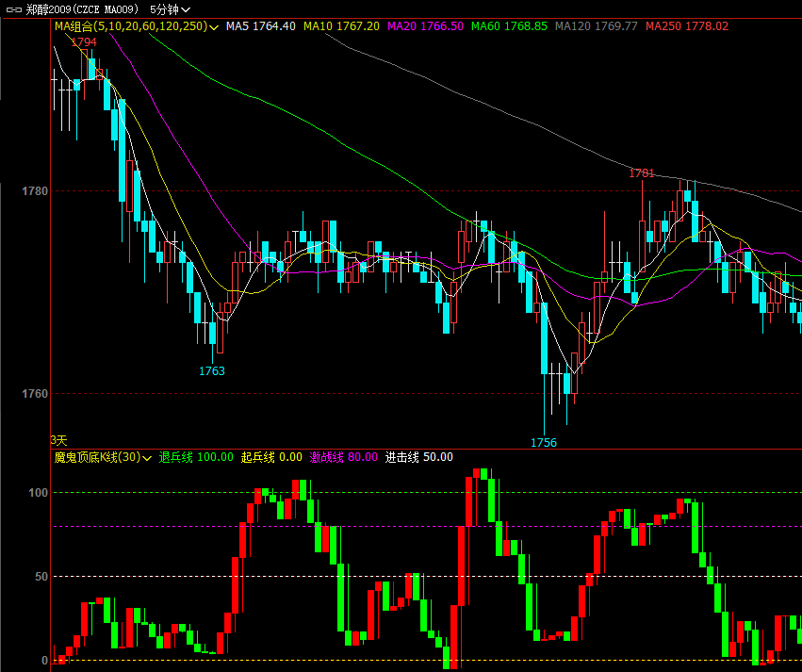Image resolution: width=802 pixels, height=672 pixels.
Task: Click the MA10 1767.20 value label
Action: point(341,26)
